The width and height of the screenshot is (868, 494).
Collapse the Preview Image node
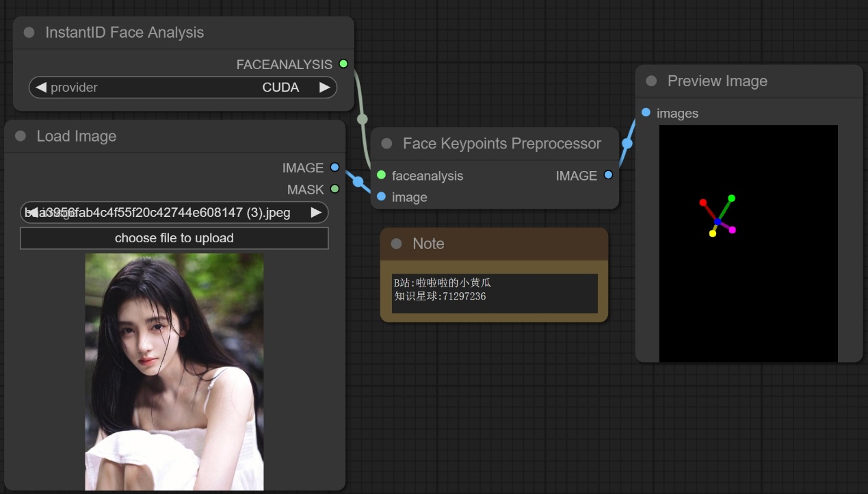tap(651, 81)
